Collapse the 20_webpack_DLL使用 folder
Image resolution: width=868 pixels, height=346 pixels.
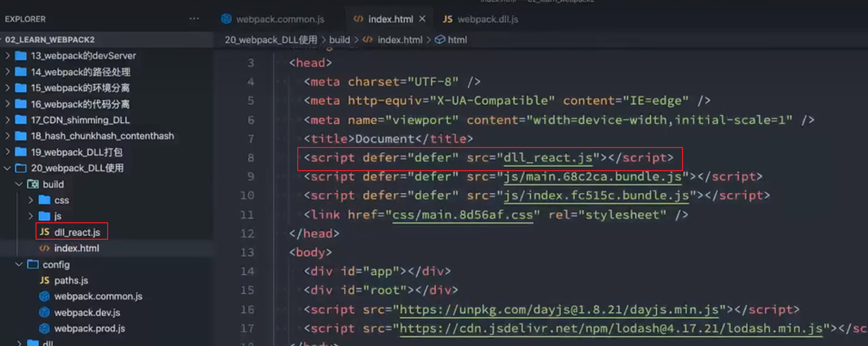7,168
